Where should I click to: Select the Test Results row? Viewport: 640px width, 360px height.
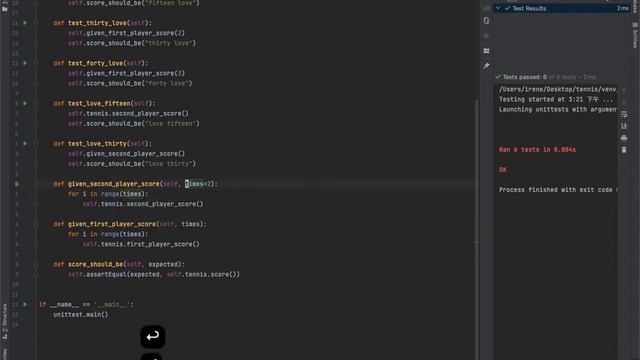pos(562,8)
